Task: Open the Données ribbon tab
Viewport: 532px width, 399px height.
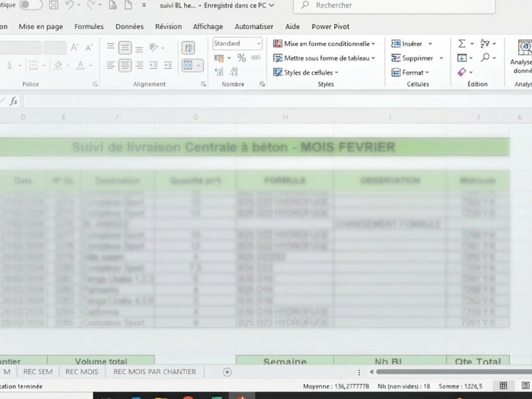Action: coord(130,27)
